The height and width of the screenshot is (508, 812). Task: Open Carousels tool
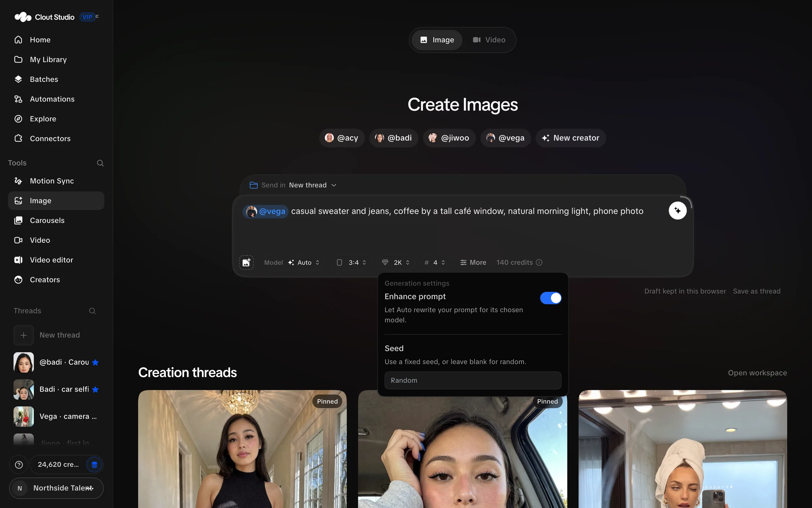pyautogui.click(x=56, y=220)
